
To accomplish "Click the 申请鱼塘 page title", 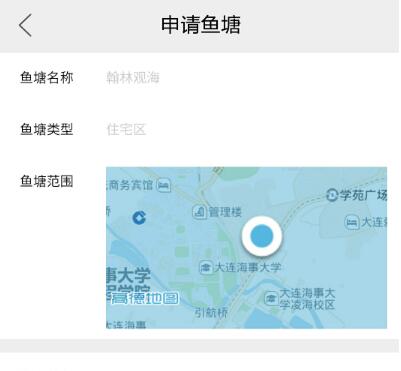I will 201,25.
